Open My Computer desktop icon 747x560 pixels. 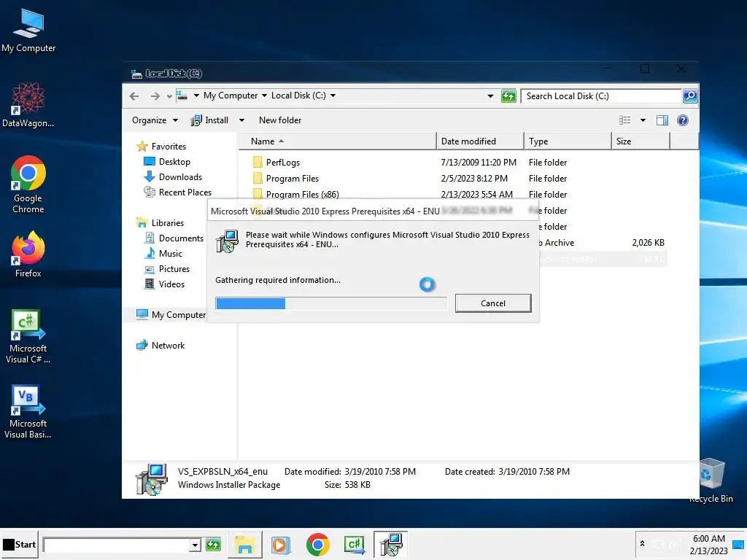pos(28,31)
